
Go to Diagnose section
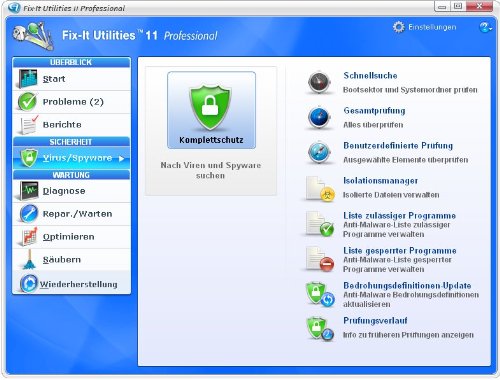71,191
